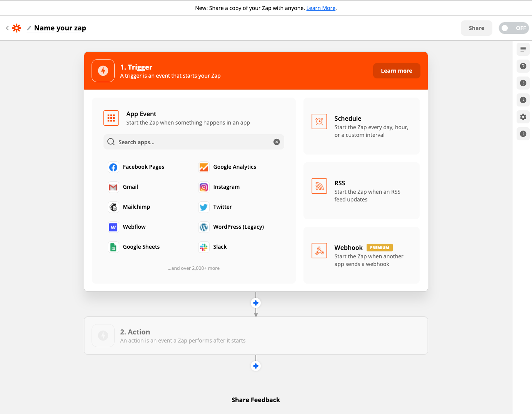Select the Webhook trigger title

[348, 248]
